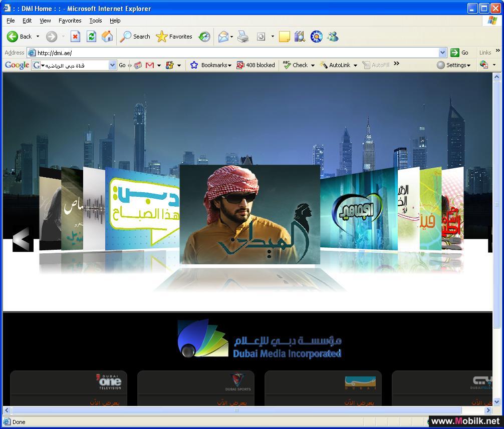Image resolution: width=504 pixels, height=429 pixels.
Task: Open dropdown arrow beside Edit icon
Action: (273, 36)
